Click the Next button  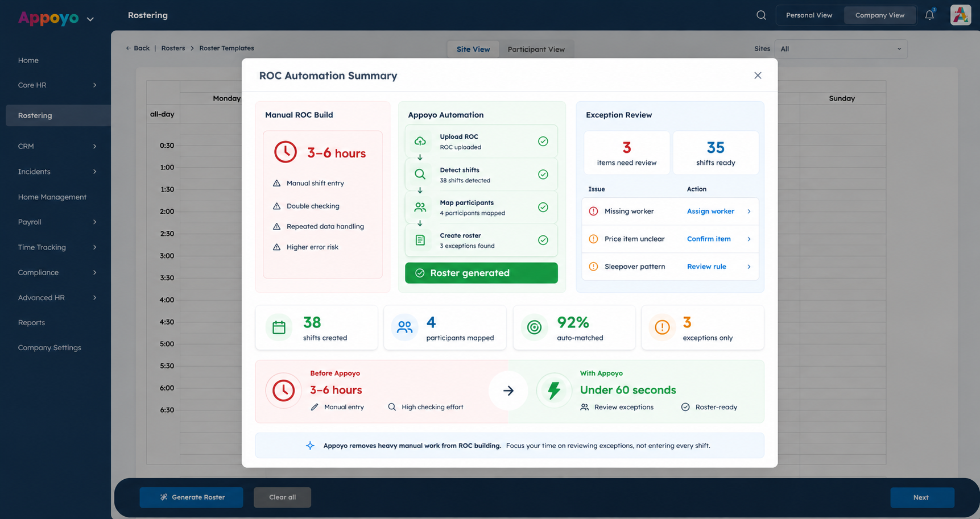click(x=922, y=497)
